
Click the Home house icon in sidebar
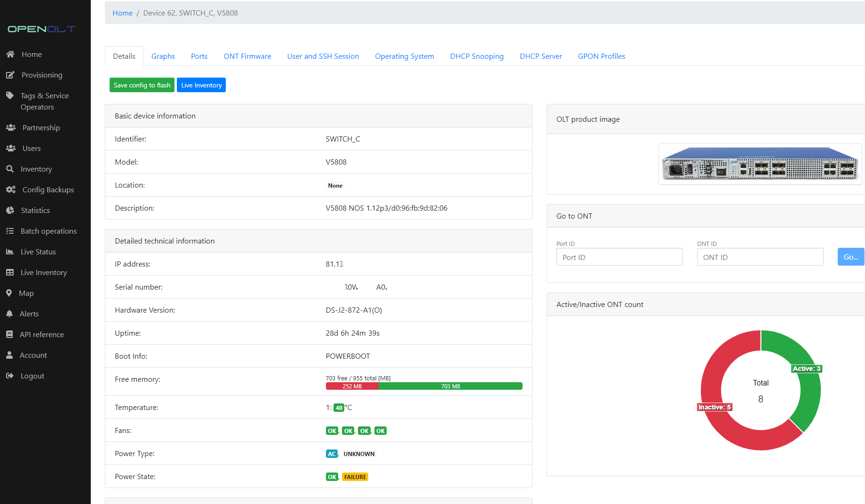click(10, 54)
